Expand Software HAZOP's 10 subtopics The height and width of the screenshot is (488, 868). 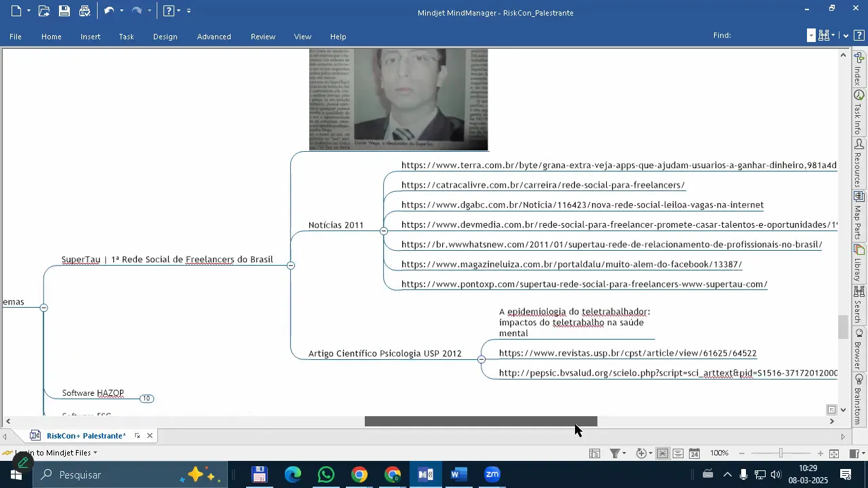pyautogui.click(x=146, y=399)
